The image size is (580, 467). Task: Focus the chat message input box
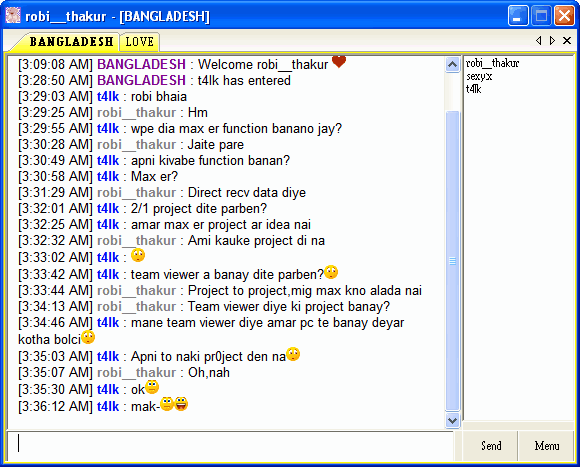tap(230, 446)
